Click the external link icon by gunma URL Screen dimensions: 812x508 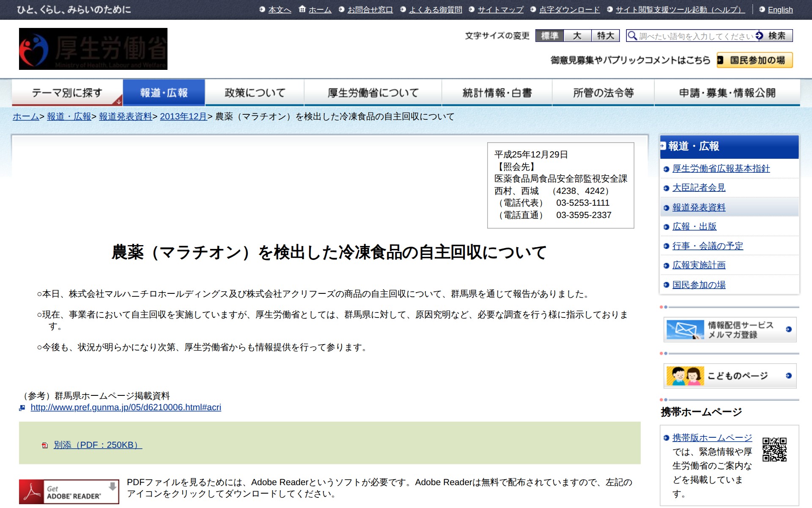coord(22,408)
